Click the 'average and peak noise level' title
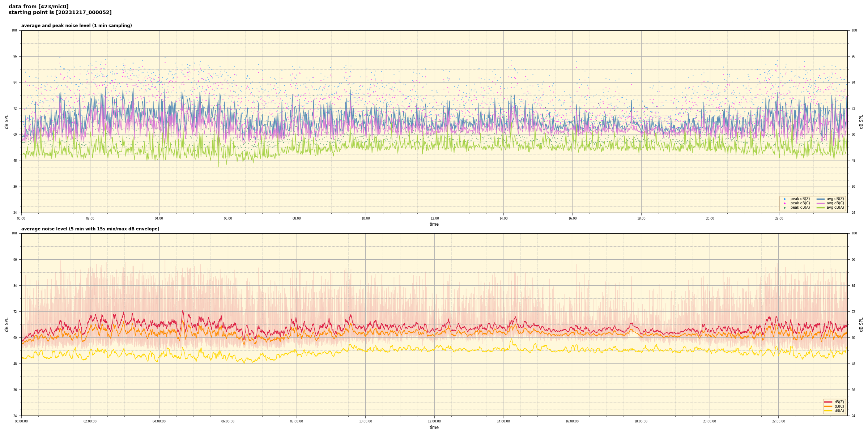This screenshot has width=868, height=434. (76, 26)
